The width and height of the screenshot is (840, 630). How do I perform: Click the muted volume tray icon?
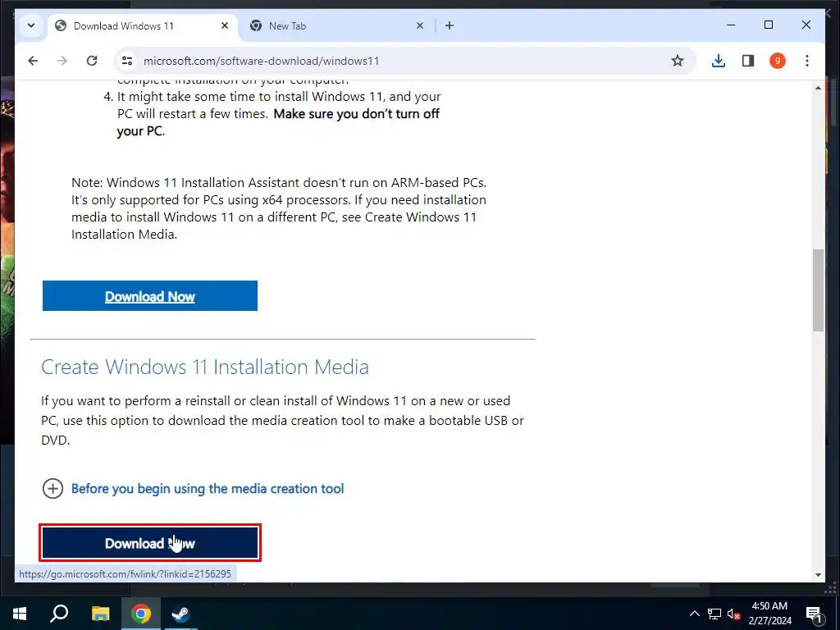733,614
